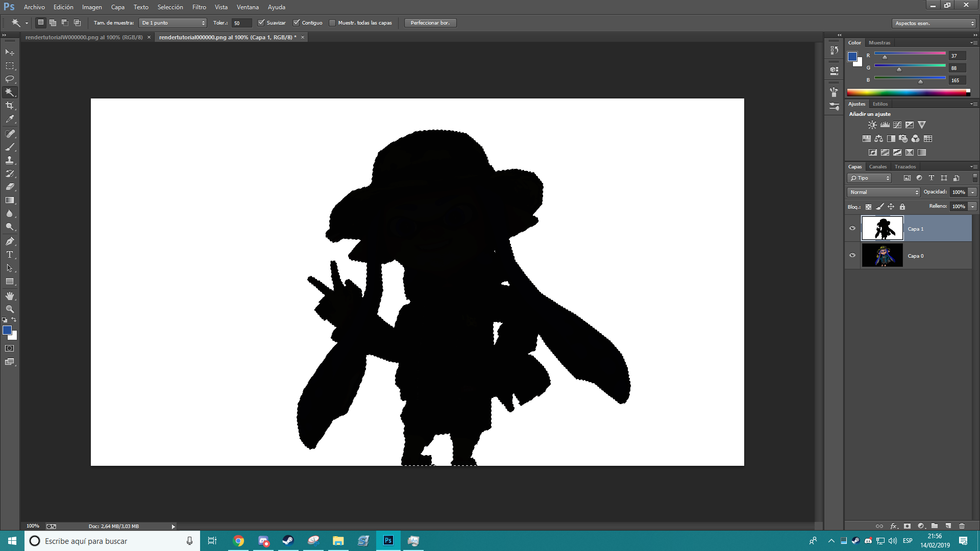Click the Toler. tolerance input field
The width and height of the screenshot is (980, 551).
pos(241,23)
